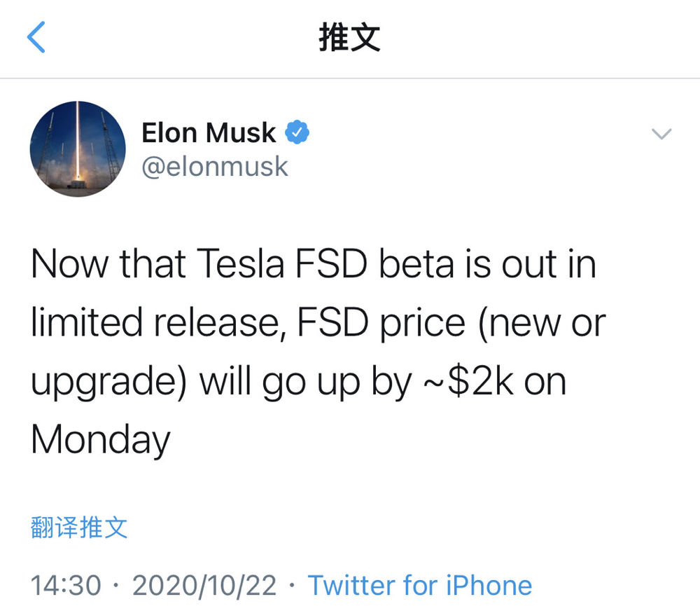Click the word Monday in the tweet

coord(101,440)
